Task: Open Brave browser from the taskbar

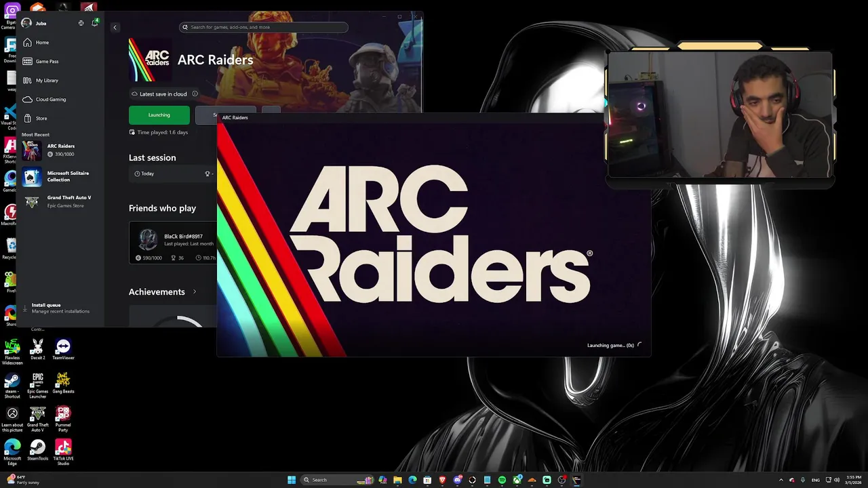Action: [442, 480]
